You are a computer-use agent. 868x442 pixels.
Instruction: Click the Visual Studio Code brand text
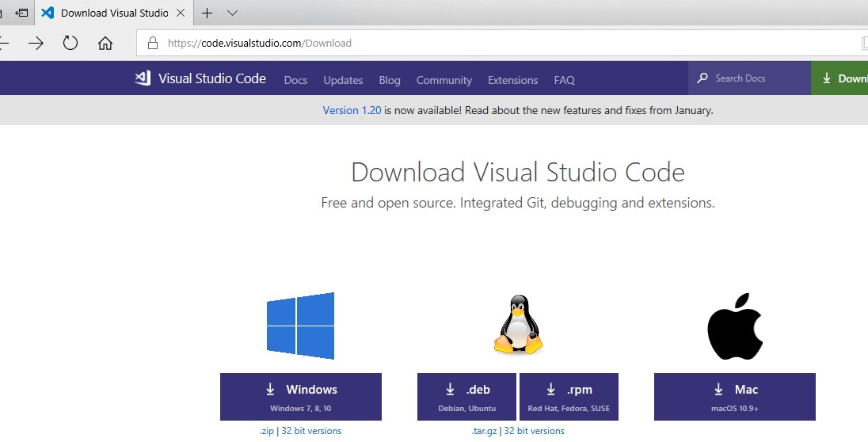coord(212,78)
